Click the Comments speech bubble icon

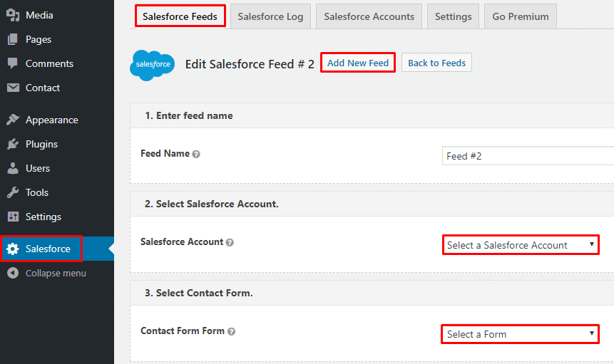13,63
